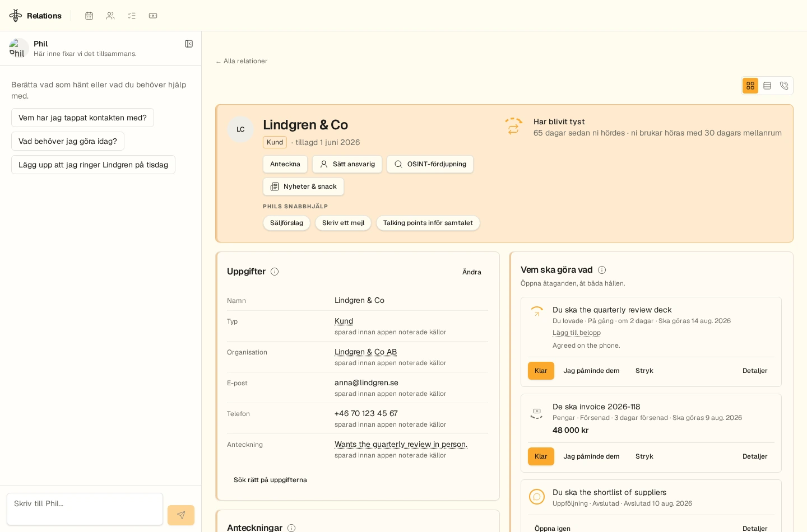
Task: Open the money icon in top bar
Action: coord(153,16)
